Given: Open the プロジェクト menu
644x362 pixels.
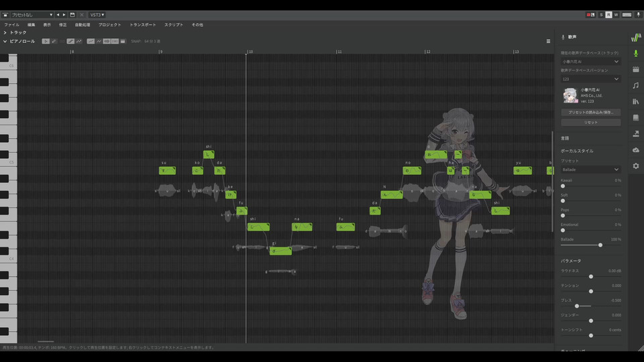Looking at the screenshot, I should (x=109, y=25).
